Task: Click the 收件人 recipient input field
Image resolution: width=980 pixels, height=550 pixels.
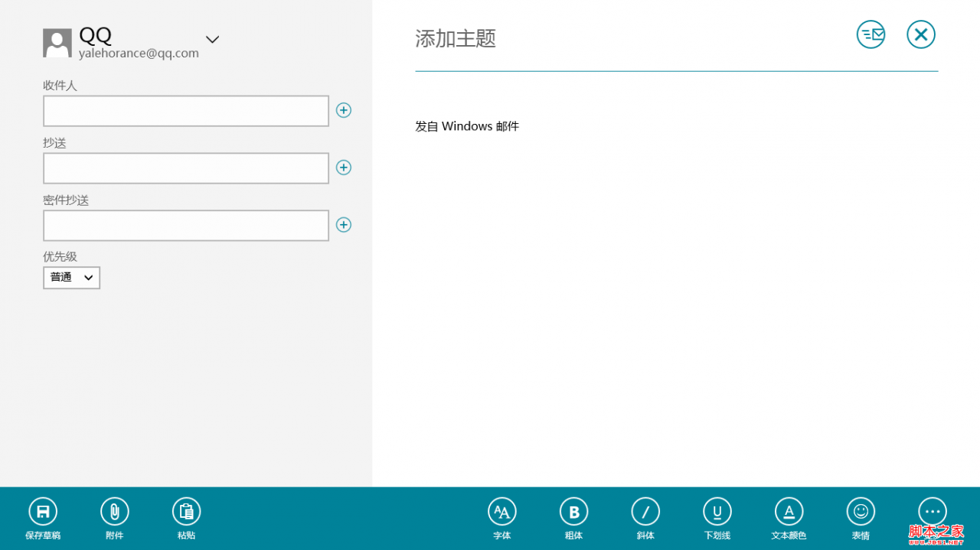Action: pos(186,111)
